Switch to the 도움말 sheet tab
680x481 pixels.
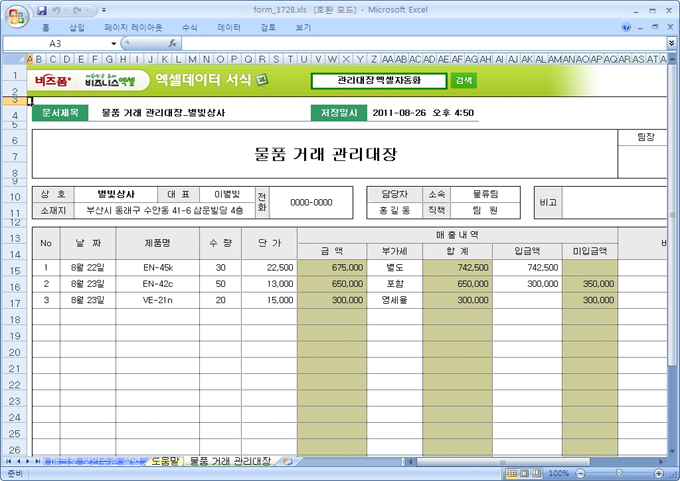pos(162,461)
